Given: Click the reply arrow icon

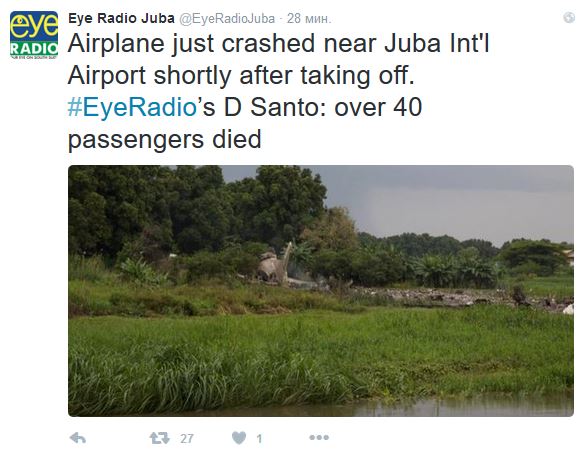Looking at the screenshot, I should (x=78, y=438).
